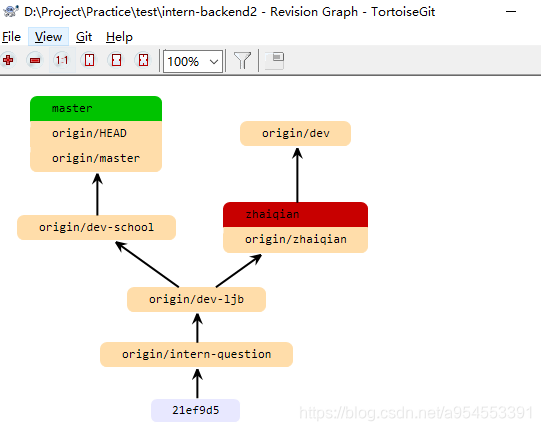Reset zoom with the 1:1 icon
This screenshot has width=541, height=431.
click(x=62, y=60)
